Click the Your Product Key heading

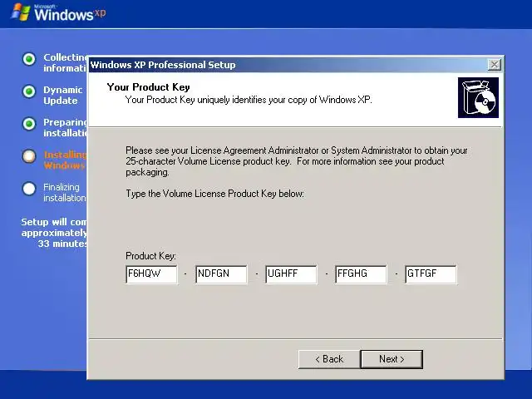pyautogui.click(x=148, y=87)
